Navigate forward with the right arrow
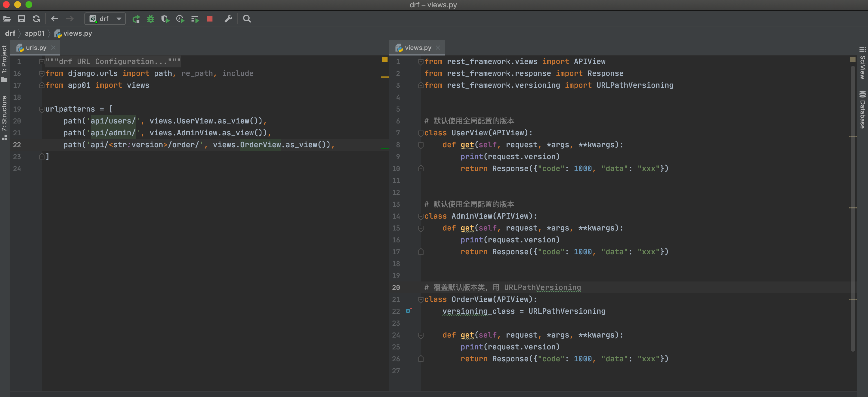This screenshot has width=868, height=397. (70, 19)
